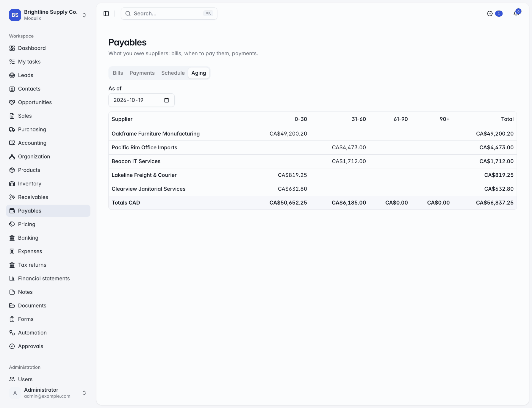Screen dimensions: 532x408
Task: Select Pacific Rim Office Imports row
Action: coord(312,147)
